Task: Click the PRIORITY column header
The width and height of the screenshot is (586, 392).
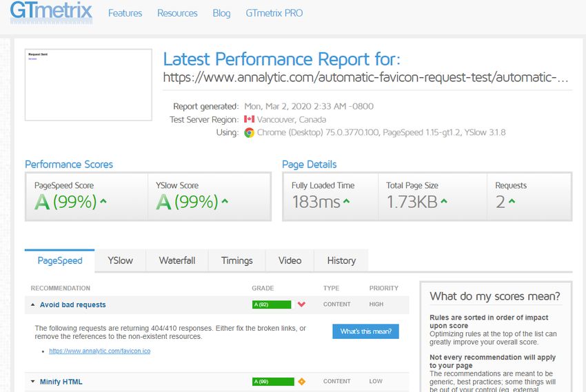Action: pyautogui.click(x=384, y=288)
